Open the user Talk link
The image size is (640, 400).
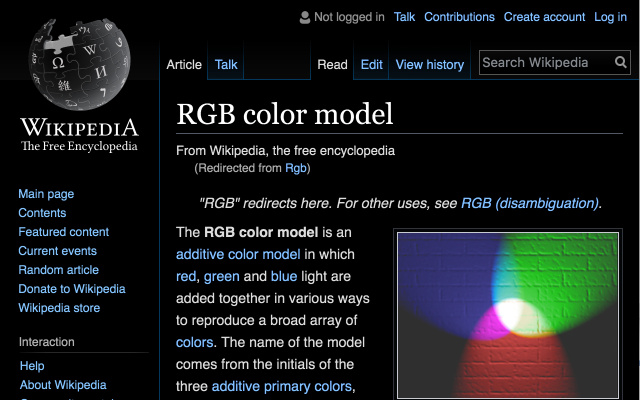(x=404, y=17)
